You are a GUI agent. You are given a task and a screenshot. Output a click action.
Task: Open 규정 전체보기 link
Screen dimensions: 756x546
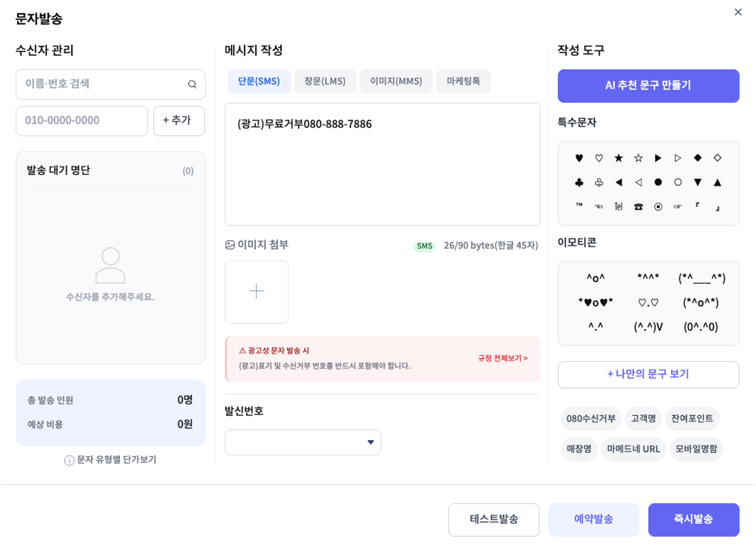[x=502, y=358]
